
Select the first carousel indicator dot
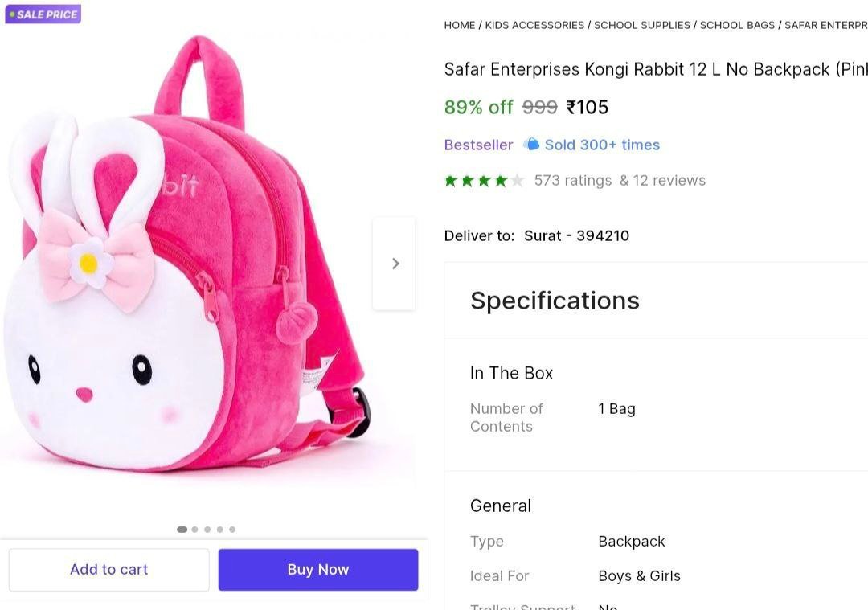coord(182,530)
